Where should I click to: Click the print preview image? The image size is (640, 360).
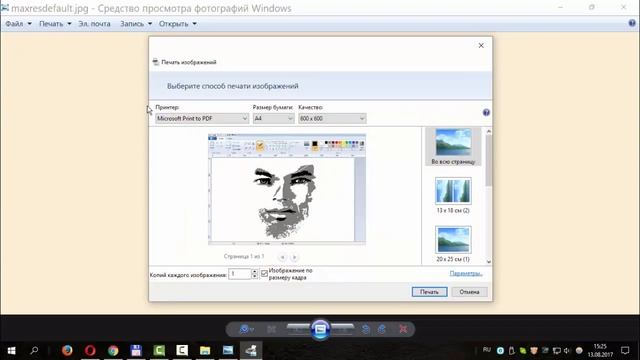tap(287, 189)
